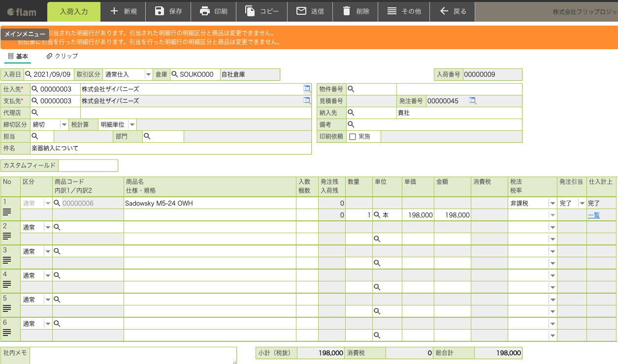Viewport: 618px width, 364px height.
Task: Click row 1 単位 search icon
Action: tap(377, 215)
